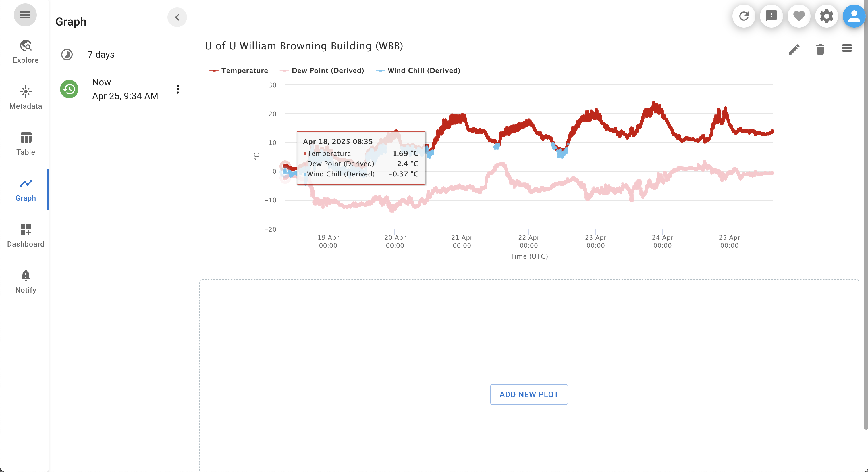Collapse the Graph side panel
Screen dimensions: 868x472
click(x=177, y=17)
